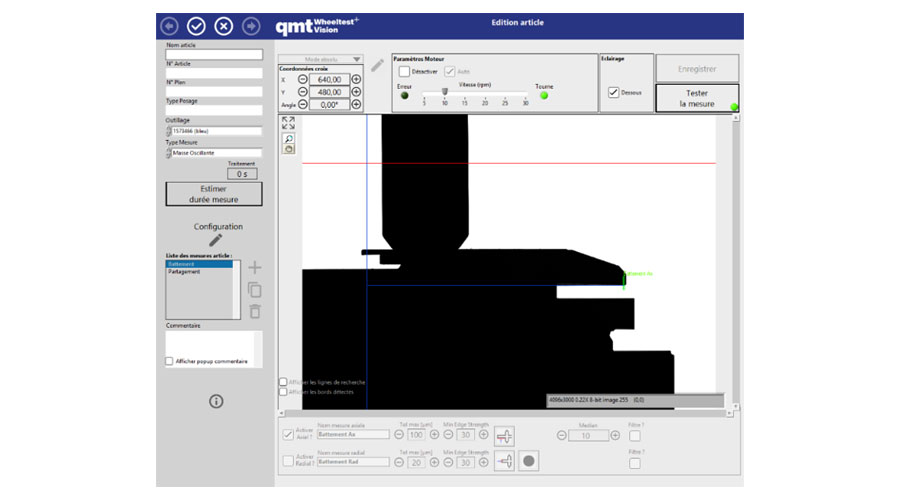Duplicate the selected measure with copy icon
900x500 pixels.
pyautogui.click(x=254, y=290)
